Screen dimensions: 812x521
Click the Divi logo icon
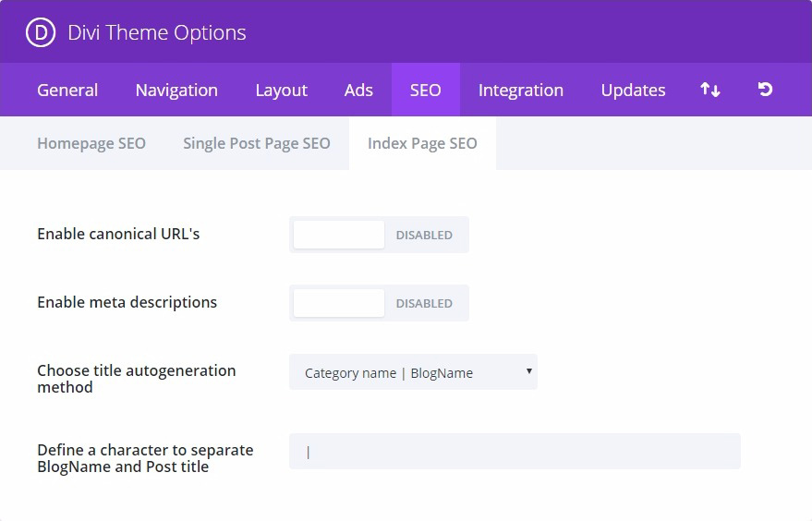point(41,32)
